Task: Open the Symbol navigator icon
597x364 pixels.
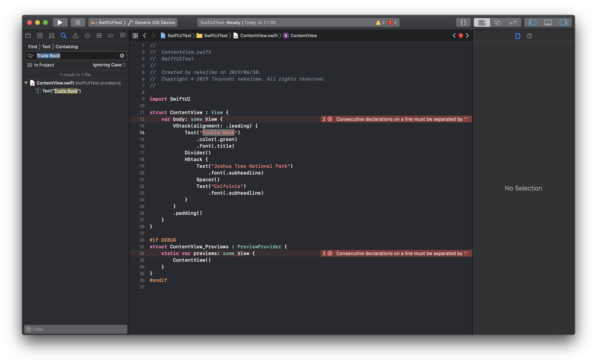Action: point(52,36)
